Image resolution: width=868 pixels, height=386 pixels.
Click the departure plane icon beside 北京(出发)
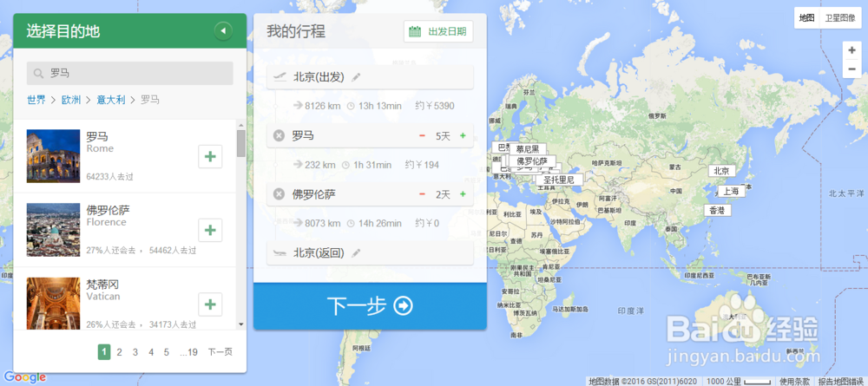tap(280, 77)
